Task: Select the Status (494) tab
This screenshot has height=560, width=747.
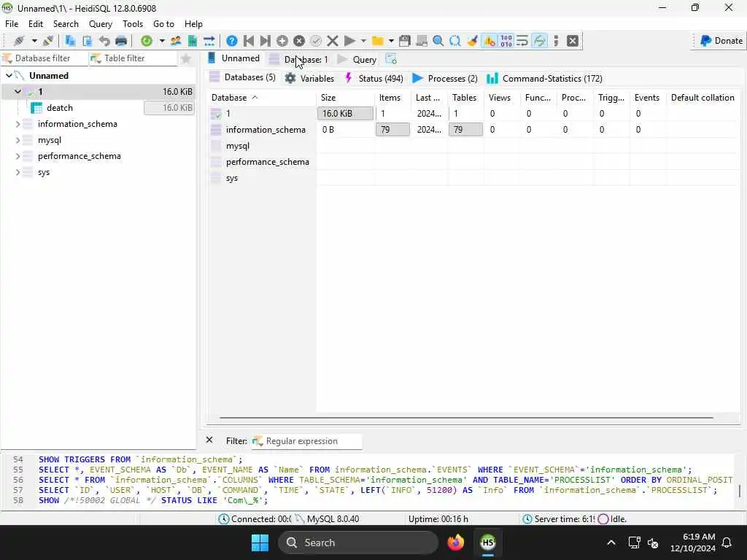Action: [374, 79]
